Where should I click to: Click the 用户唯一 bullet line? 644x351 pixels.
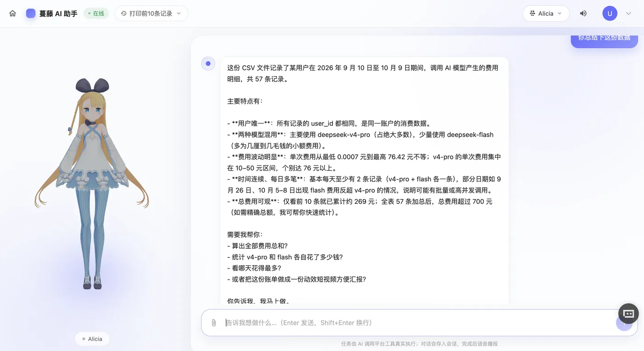point(329,123)
